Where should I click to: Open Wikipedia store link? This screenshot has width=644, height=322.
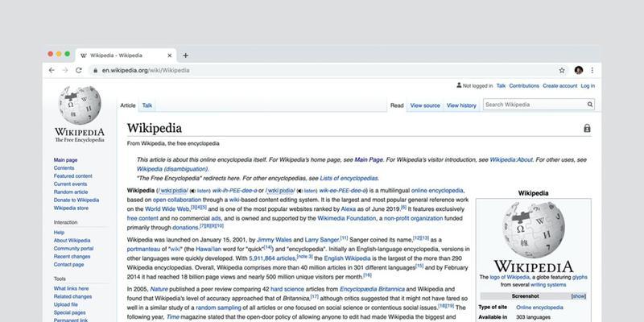pyautogui.click(x=71, y=208)
